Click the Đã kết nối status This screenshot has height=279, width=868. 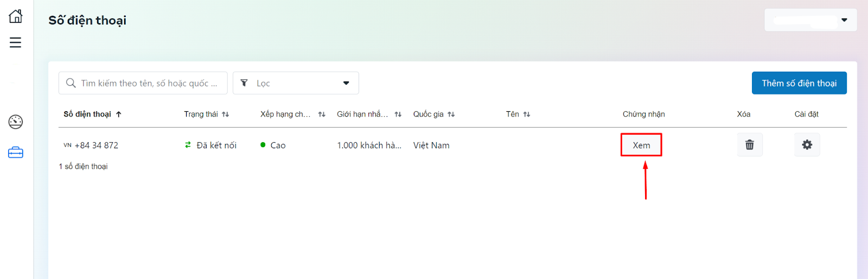216,145
